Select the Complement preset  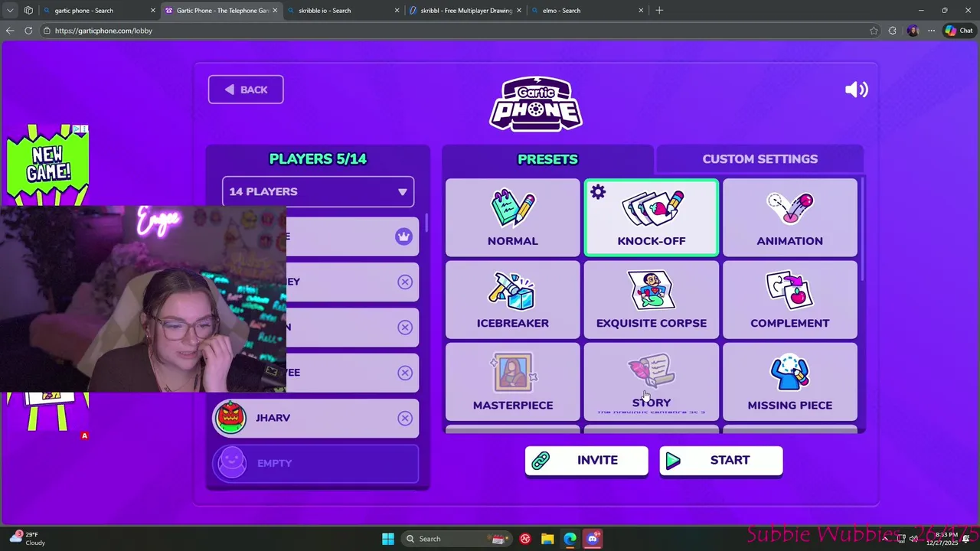[x=789, y=300]
